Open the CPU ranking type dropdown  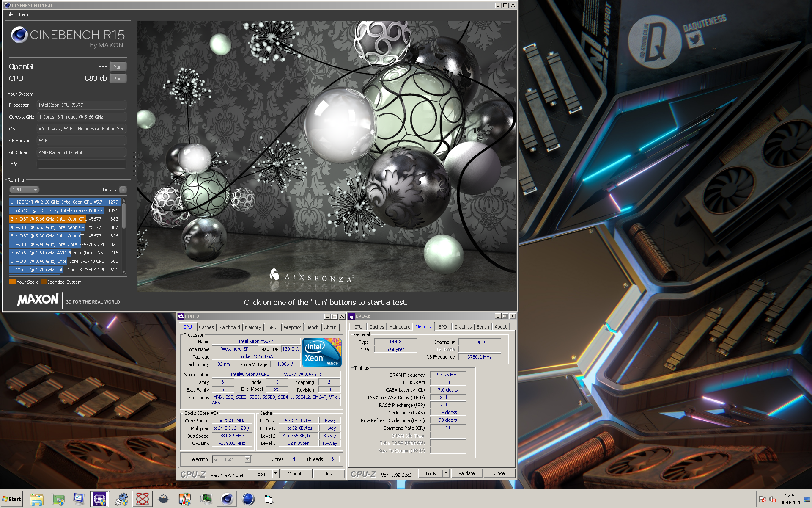tap(24, 190)
